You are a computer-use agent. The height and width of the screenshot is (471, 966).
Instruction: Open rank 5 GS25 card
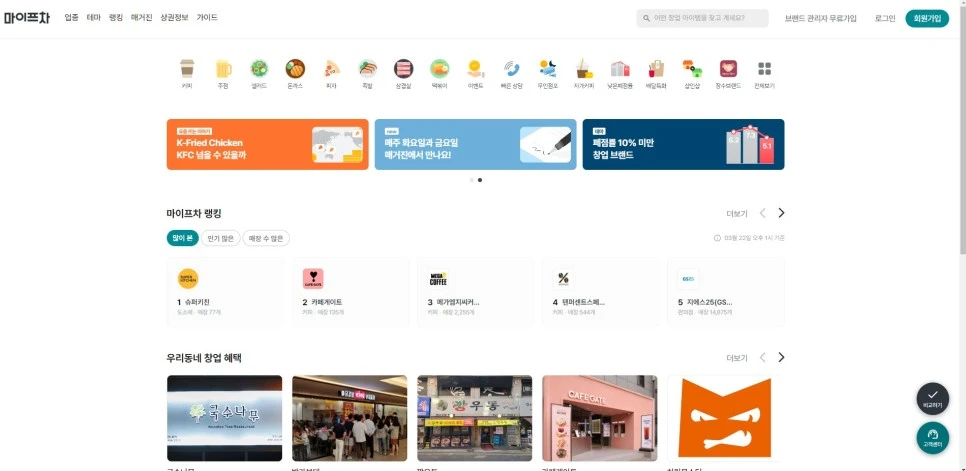pos(726,292)
